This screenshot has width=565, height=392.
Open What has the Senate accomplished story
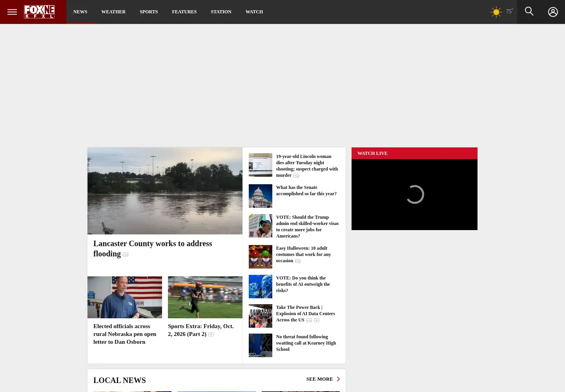306,191
